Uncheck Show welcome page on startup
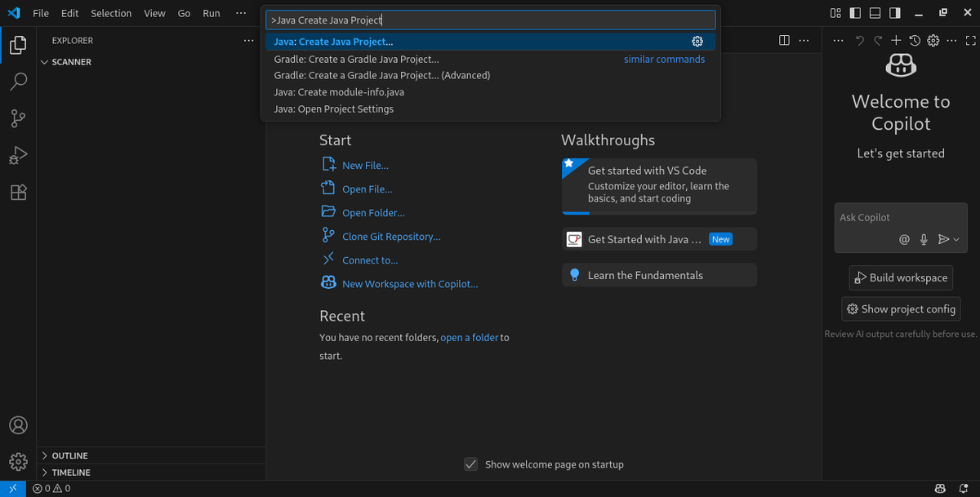 pos(470,464)
